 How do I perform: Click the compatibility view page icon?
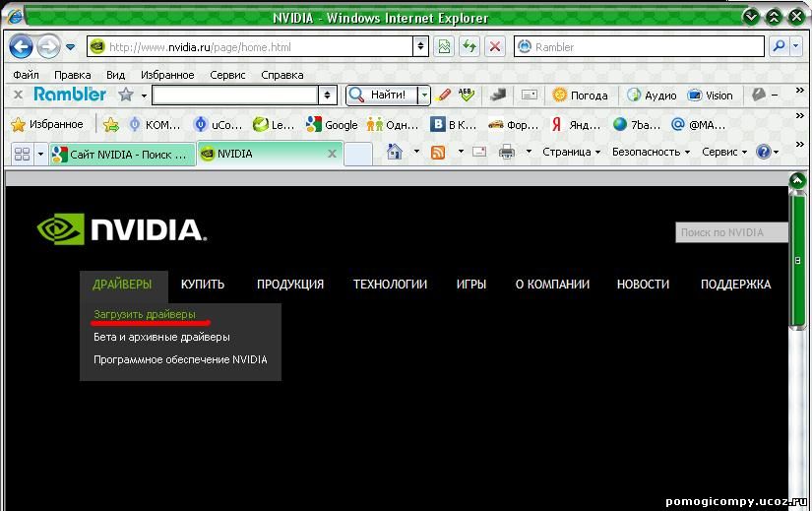pos(444,46)
